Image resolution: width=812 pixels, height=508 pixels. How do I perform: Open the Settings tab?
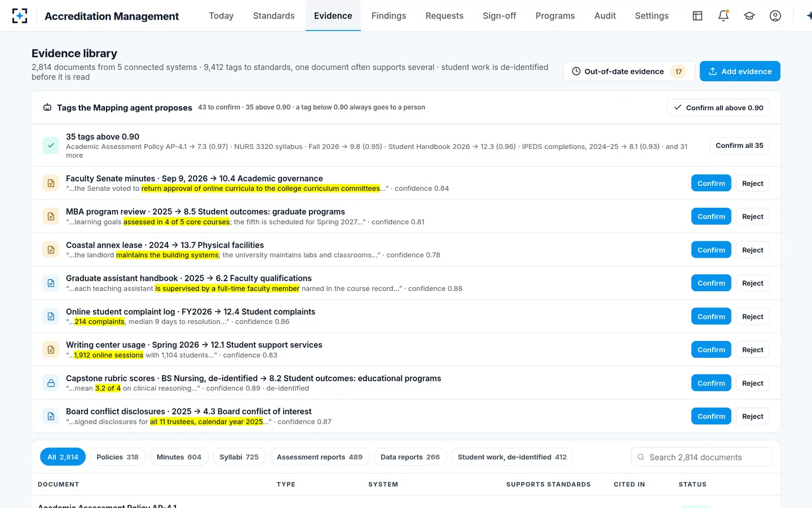pos(651,16)
